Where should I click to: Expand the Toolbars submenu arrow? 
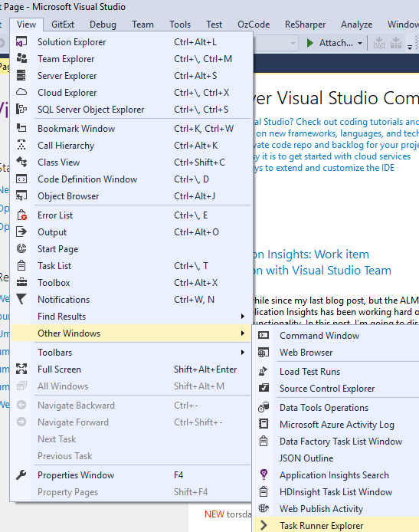(x=242, y=352)
